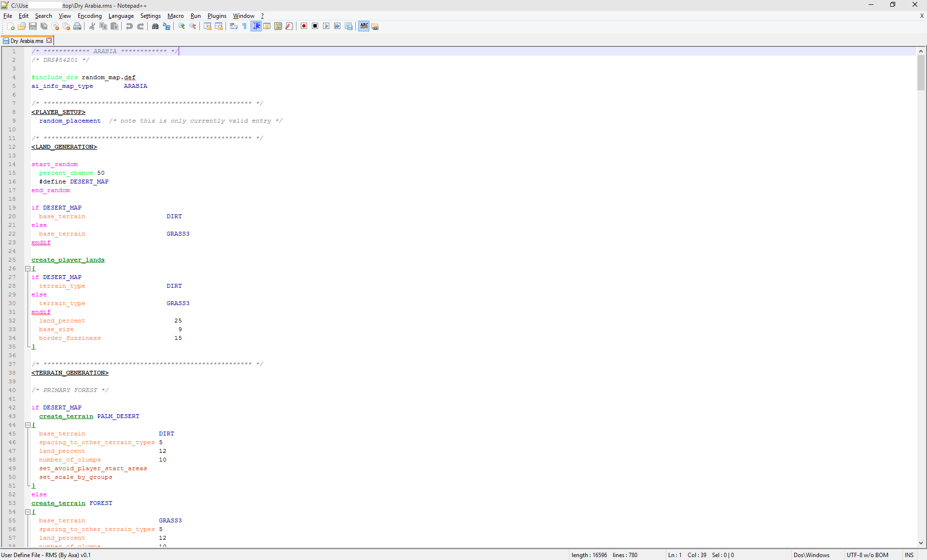Close the Dry Arabia.rms tab

coord(49,41)
